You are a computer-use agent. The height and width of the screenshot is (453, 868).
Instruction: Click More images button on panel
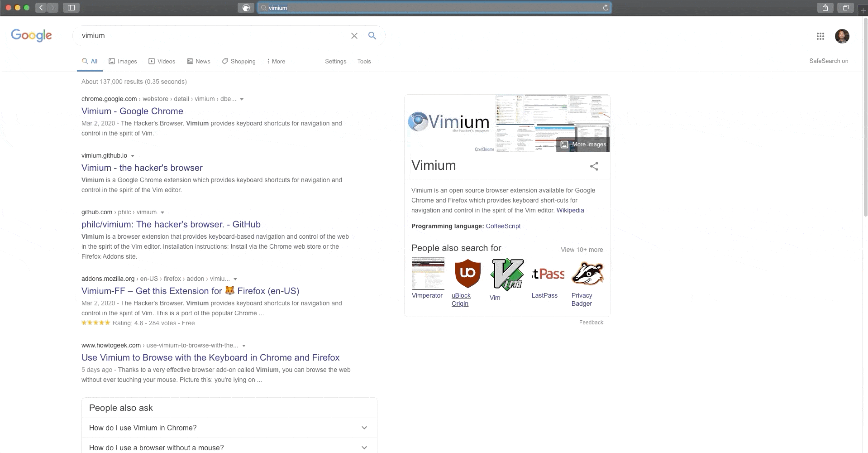583,145
